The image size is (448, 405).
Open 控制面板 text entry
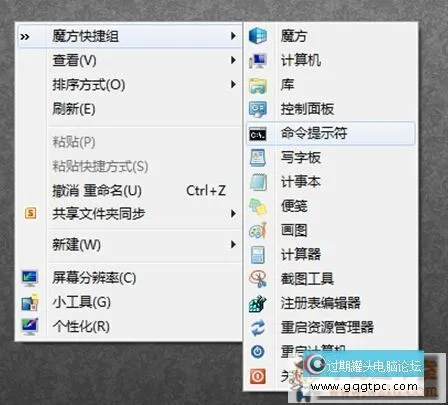(307, 109)
